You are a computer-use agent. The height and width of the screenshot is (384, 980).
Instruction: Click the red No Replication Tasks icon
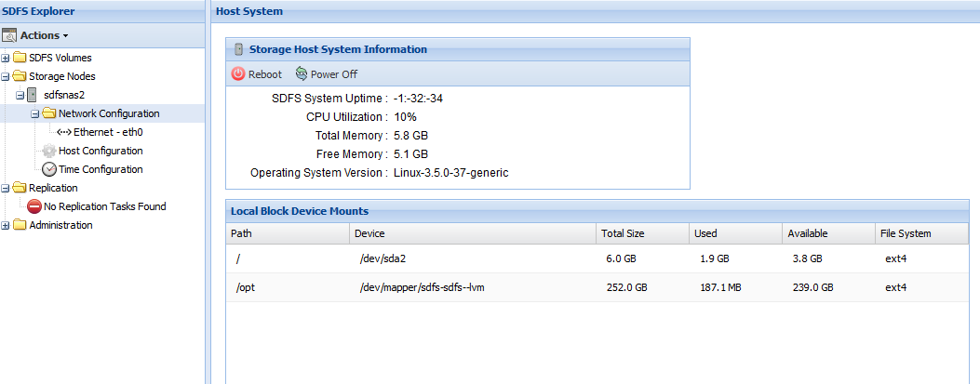pos(34,206)
